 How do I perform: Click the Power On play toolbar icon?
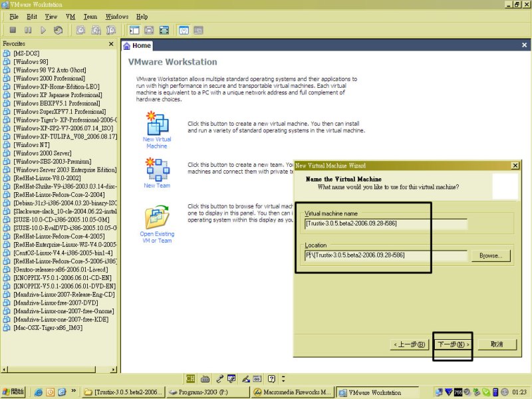(x=43, y=30)
